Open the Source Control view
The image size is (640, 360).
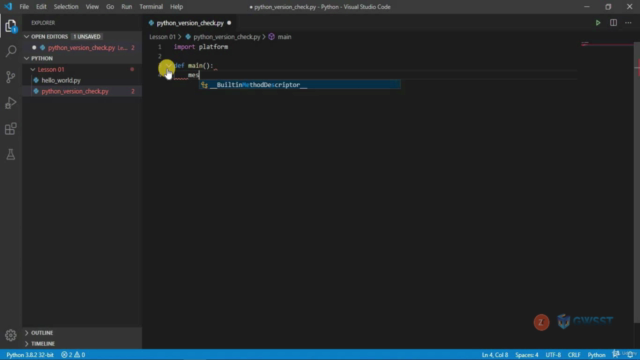tap(11, 77)
